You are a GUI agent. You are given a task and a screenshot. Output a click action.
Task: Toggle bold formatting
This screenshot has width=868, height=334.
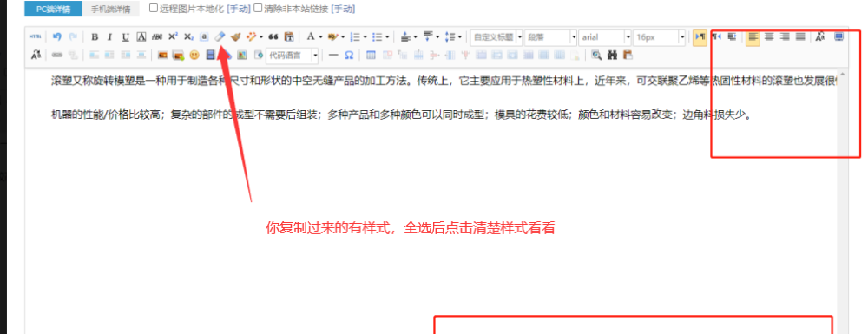pyautogui.click(x=95, y=37)
